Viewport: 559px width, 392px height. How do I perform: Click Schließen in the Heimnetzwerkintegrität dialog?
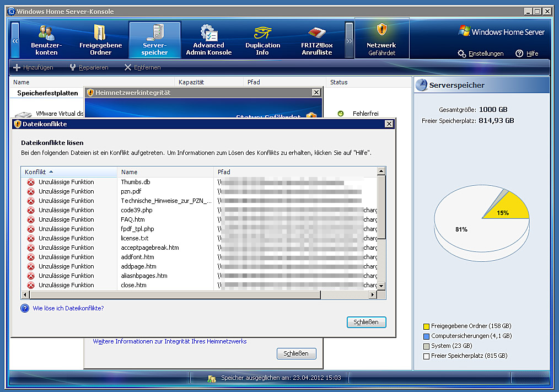coord(296,353)
